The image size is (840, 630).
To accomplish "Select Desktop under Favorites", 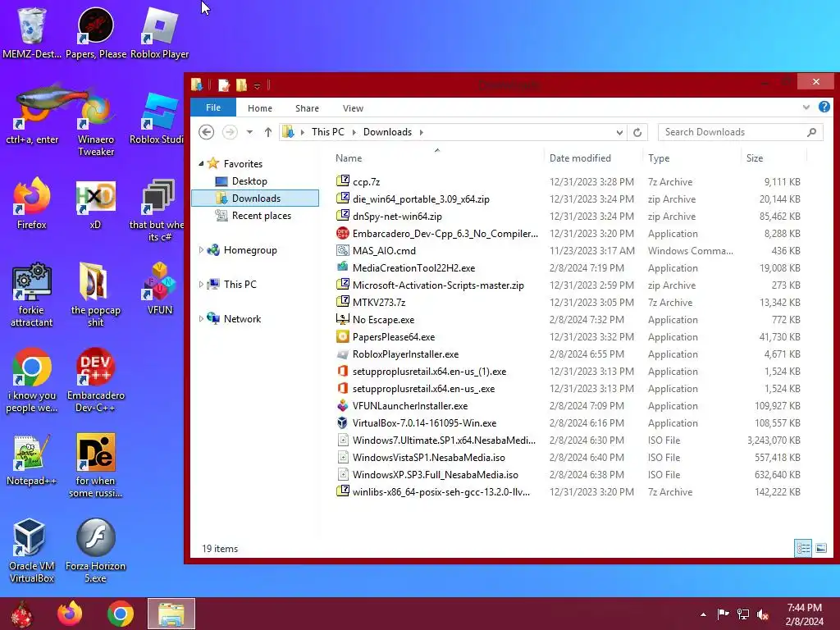I will (x=249, y=181).
